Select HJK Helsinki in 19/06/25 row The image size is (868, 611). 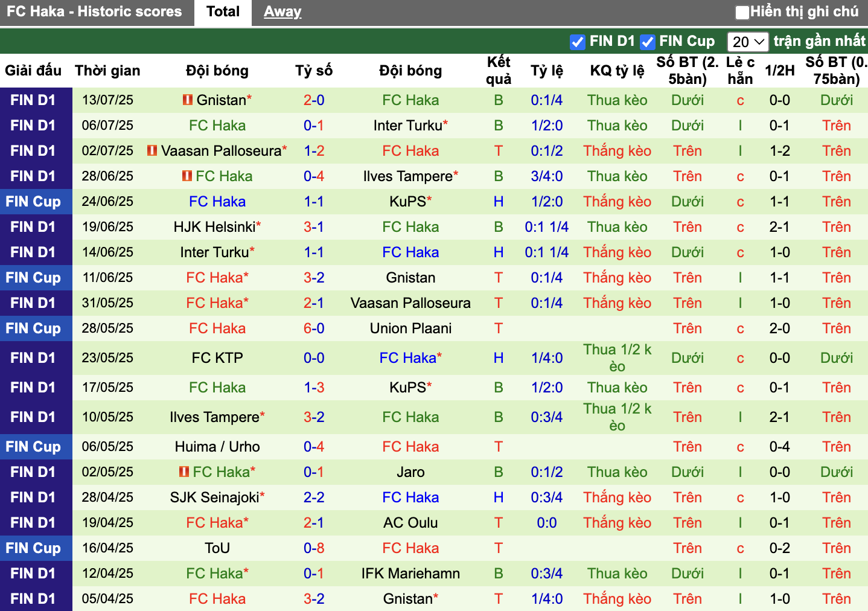[214, 227]
